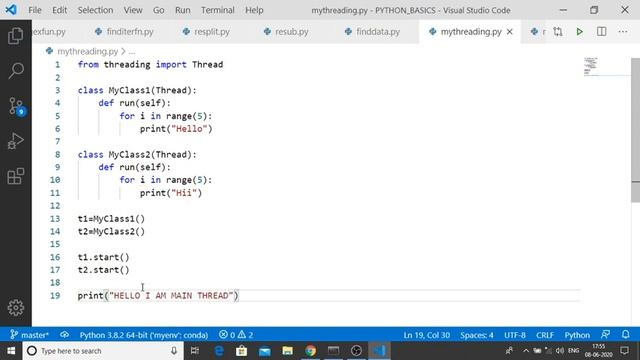Open OBS Studio from the taskbar
Screen dimensions: 640x360
356,351
